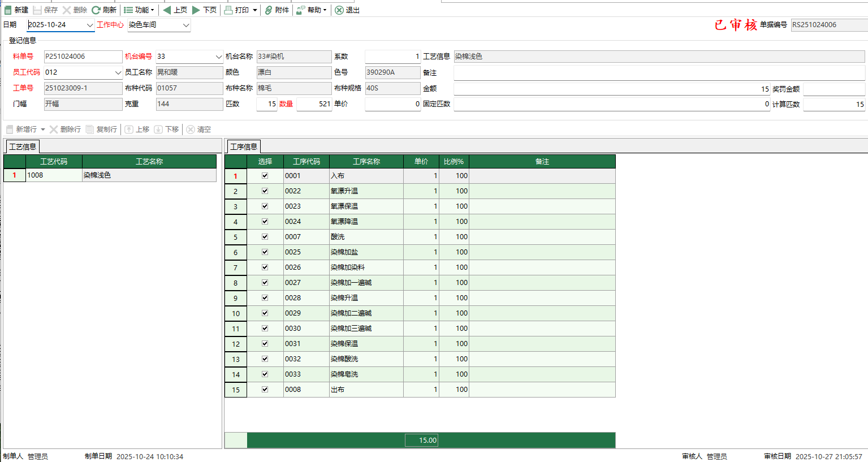Screen dimensions: 868x462
Task: Click the green total bar showing 15.00
Action: (421, 439)
